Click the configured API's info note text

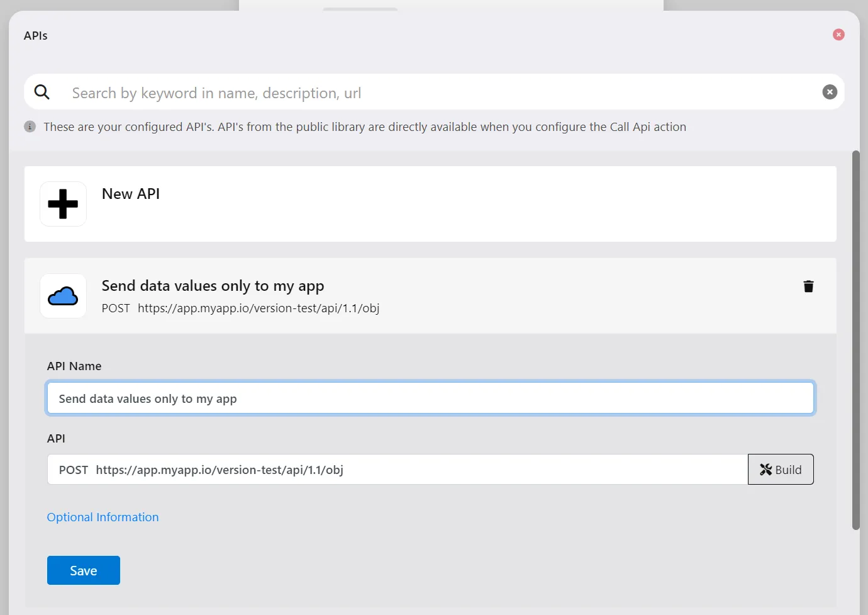[365, 127]
